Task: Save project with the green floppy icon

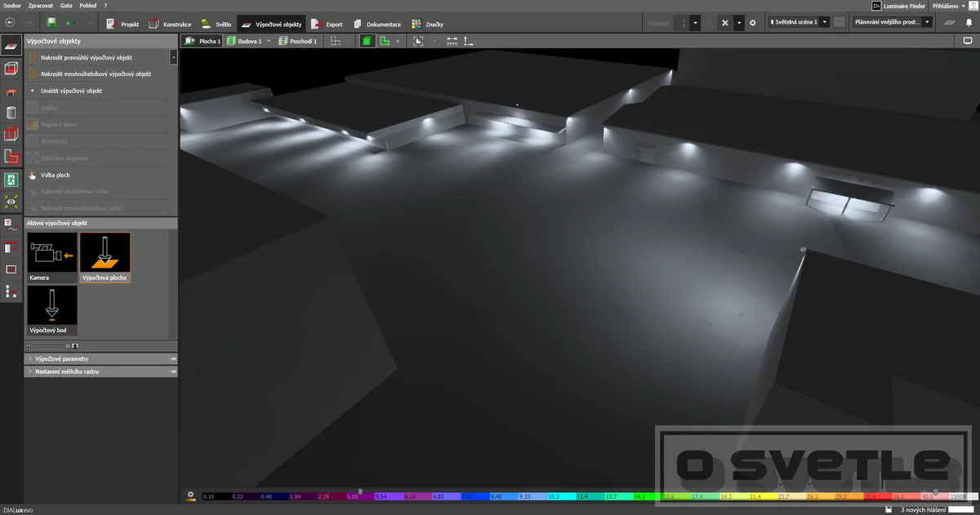Action: (x=52, y=23)
